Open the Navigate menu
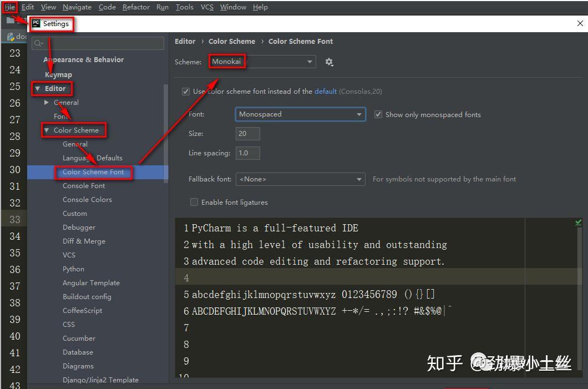Image resolution: width=588 pixels, height=389 pixels. coord(77,7)
